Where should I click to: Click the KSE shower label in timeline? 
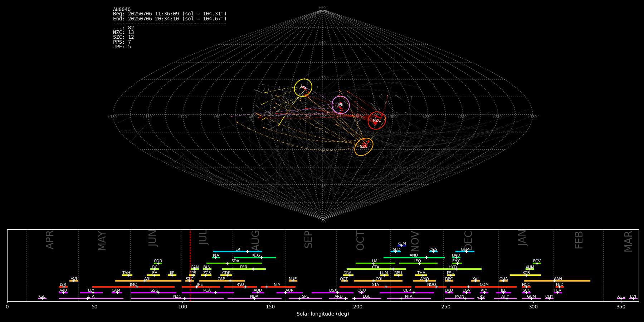42,297
